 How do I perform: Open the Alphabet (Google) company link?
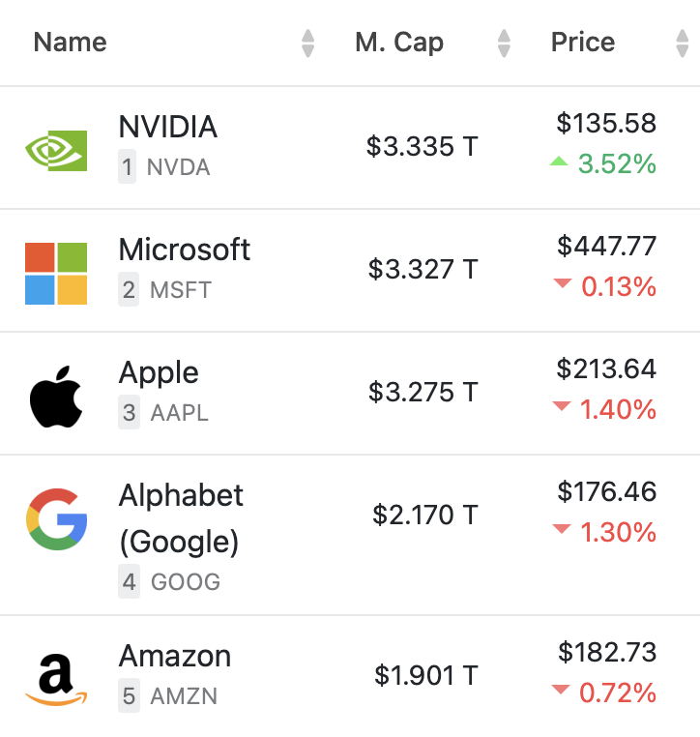181,518
